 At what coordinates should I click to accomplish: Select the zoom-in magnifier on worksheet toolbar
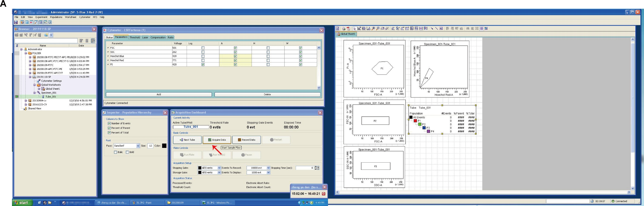tap(373, 29)
